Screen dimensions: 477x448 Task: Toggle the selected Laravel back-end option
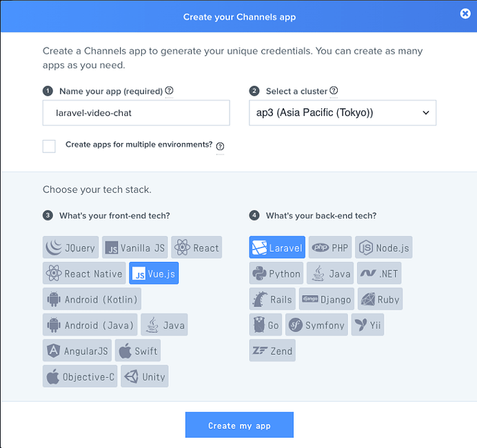[x=277, y=247]
